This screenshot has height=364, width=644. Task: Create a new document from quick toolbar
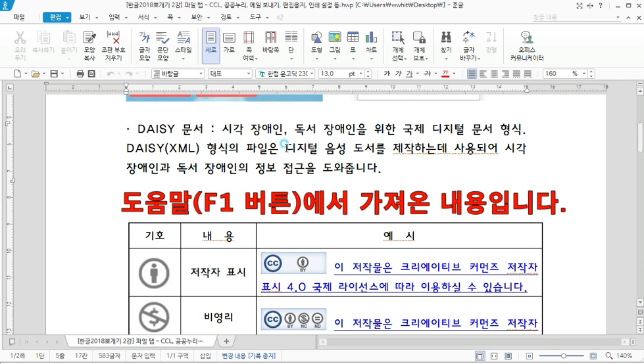17,74
